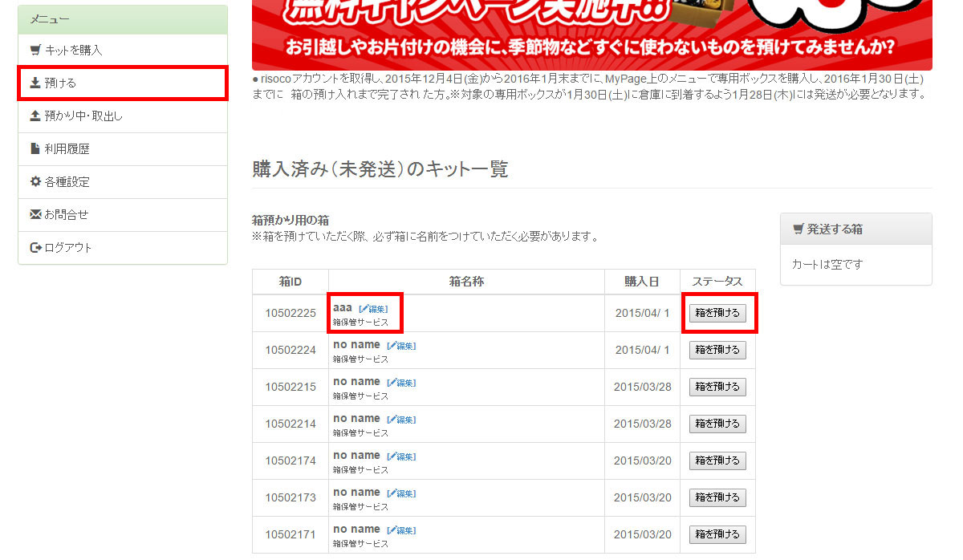Click the logout arrow icon beside ログアウト

[x=35, y=247]
